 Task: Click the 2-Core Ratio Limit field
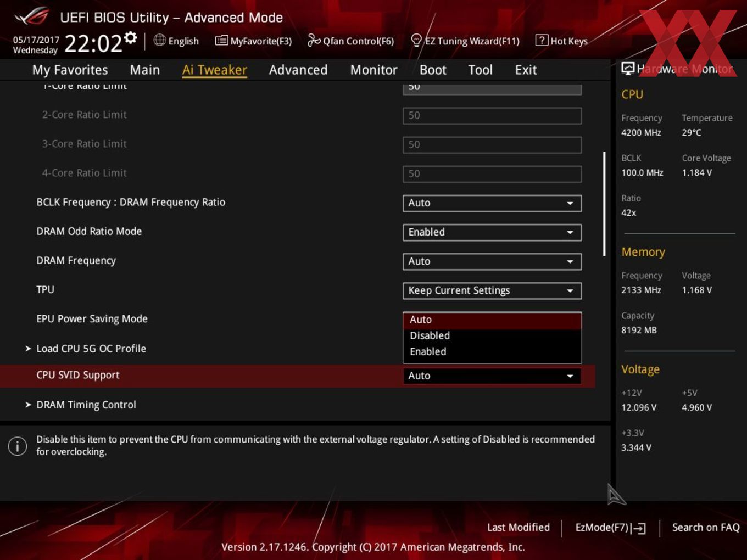[492, 116]
